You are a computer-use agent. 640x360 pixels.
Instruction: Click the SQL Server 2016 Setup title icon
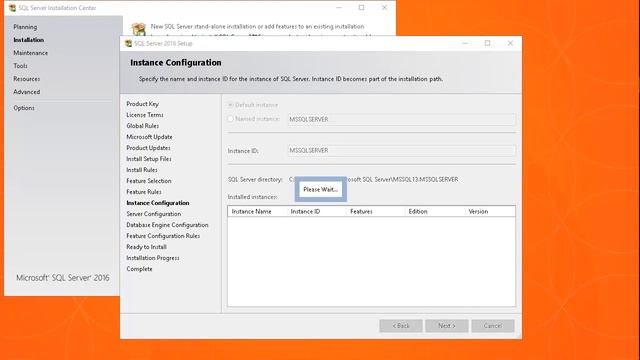[128, 43]
